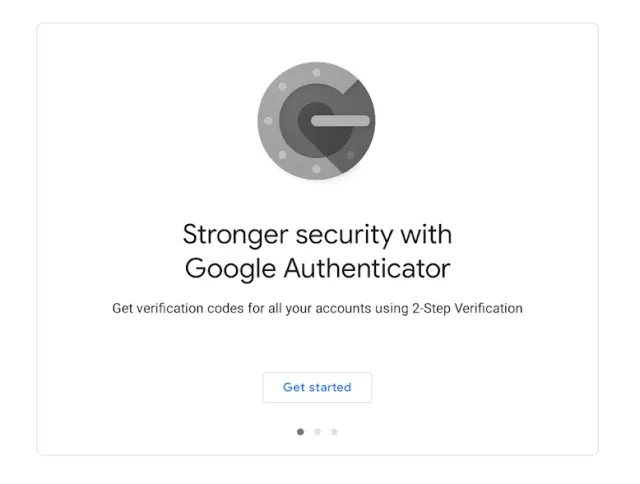Click the last light-grey carousel indicator
Viewport: 640px width, 484px height.
pyautogui.click(x=334, y=432)
